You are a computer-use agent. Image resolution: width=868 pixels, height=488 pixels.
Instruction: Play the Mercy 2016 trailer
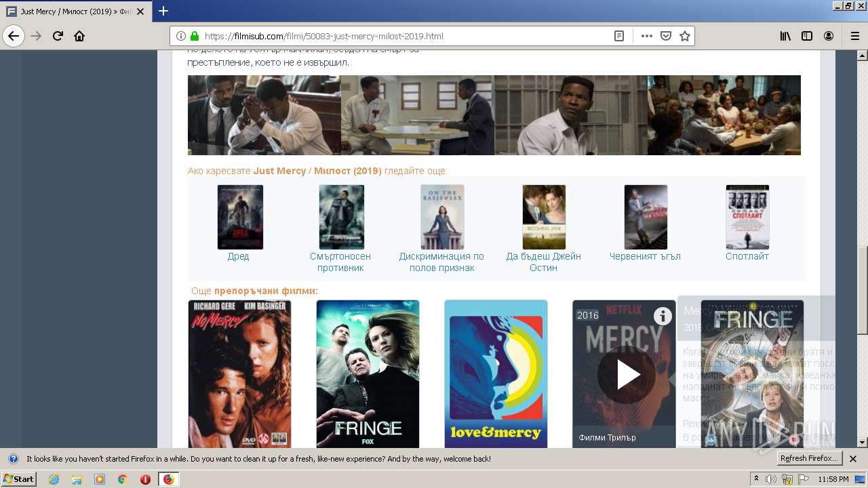tap(627, 375)
